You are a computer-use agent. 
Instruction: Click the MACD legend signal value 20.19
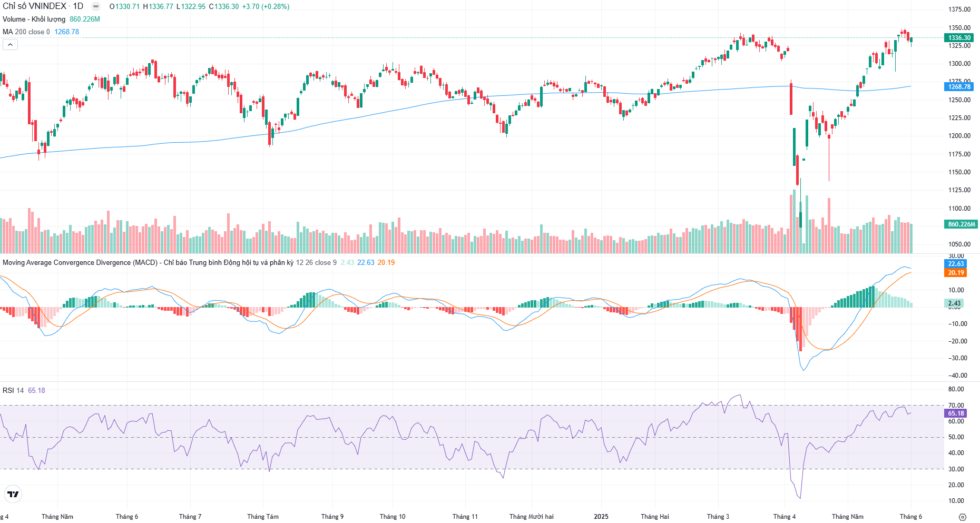point(386,262)
